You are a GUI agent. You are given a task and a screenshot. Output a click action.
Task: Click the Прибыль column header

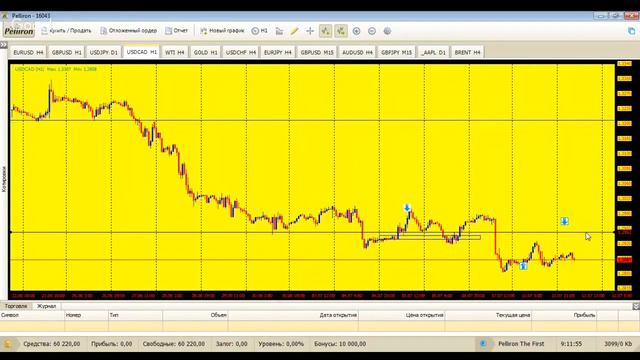(x=564, y=315)
